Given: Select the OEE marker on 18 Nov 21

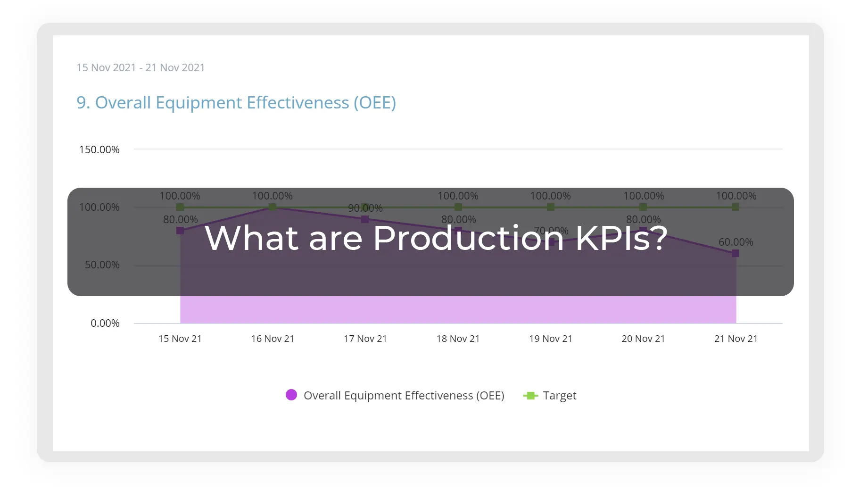Looking at the screenshot, I should (458, 231).
